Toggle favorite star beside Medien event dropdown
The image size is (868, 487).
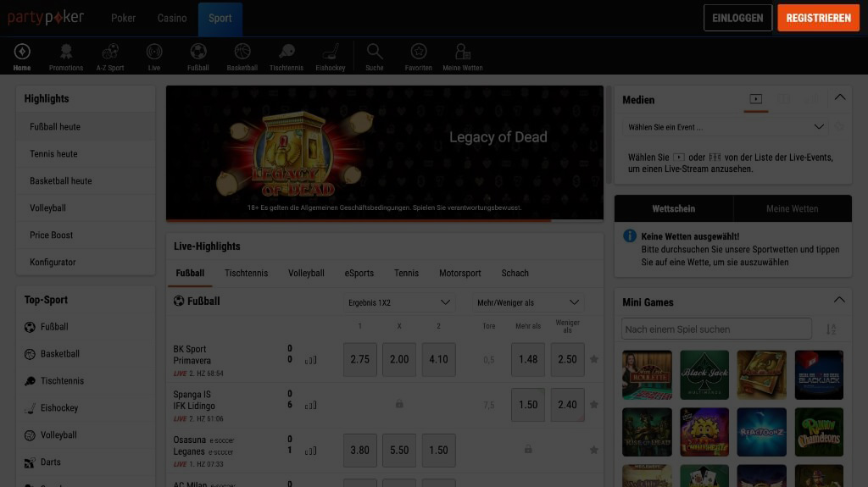click(840, 127)
